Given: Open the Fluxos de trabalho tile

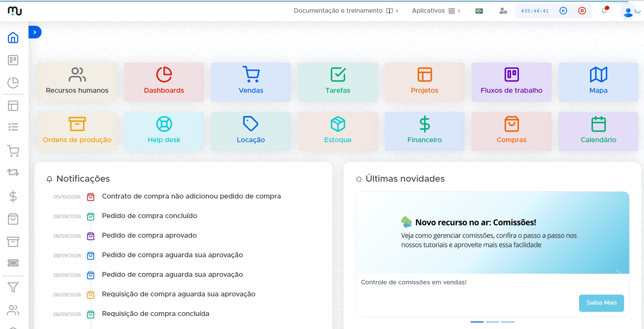Looking at the screenshot, I should click(x=512, y=82).
